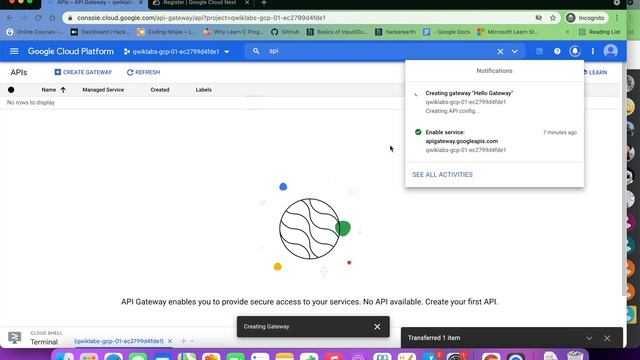The image size is (640, 360).
Task: Dismiss the Creating Gateway toast
Action: [x=377, y=327]
